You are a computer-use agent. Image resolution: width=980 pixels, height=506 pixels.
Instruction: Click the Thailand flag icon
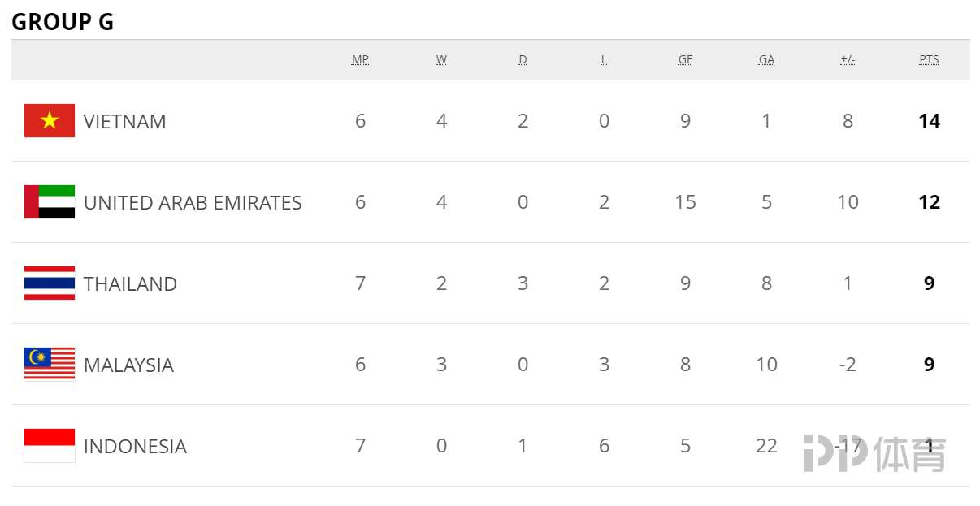click(x=50, y=283)
